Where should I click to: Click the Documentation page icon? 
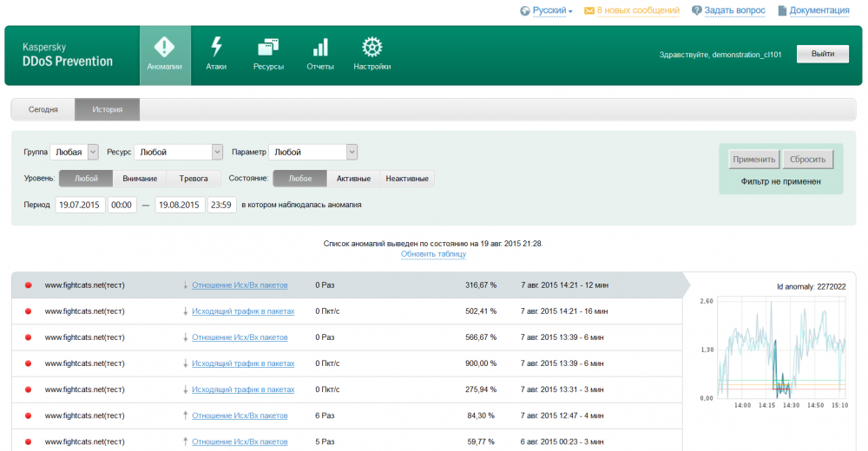pos(782,10)
